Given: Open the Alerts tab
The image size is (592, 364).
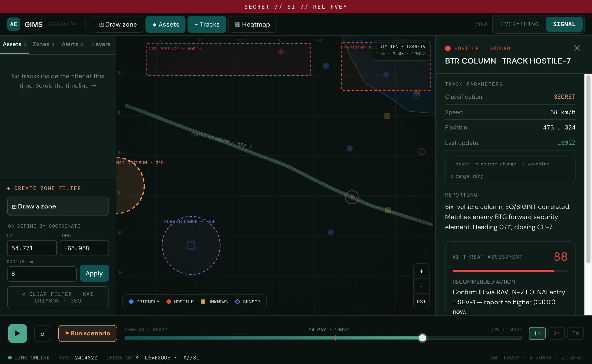Looking at the screenshot, I should 72,44.
